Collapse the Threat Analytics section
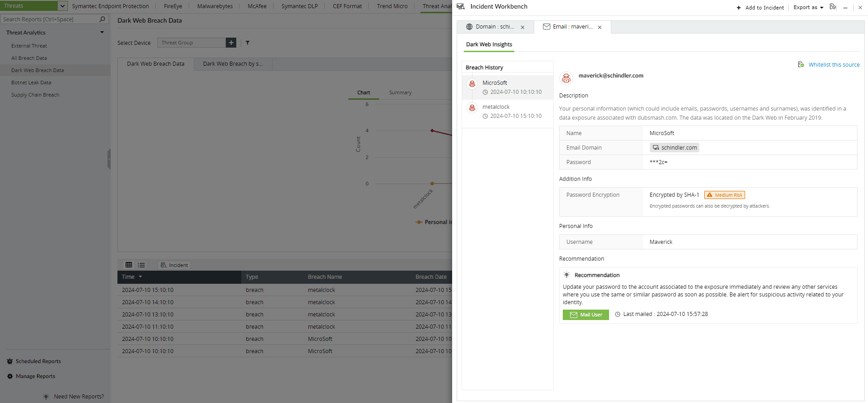Image resolution: width=868 pixels, height=403 pixels. tap(102, 32)
